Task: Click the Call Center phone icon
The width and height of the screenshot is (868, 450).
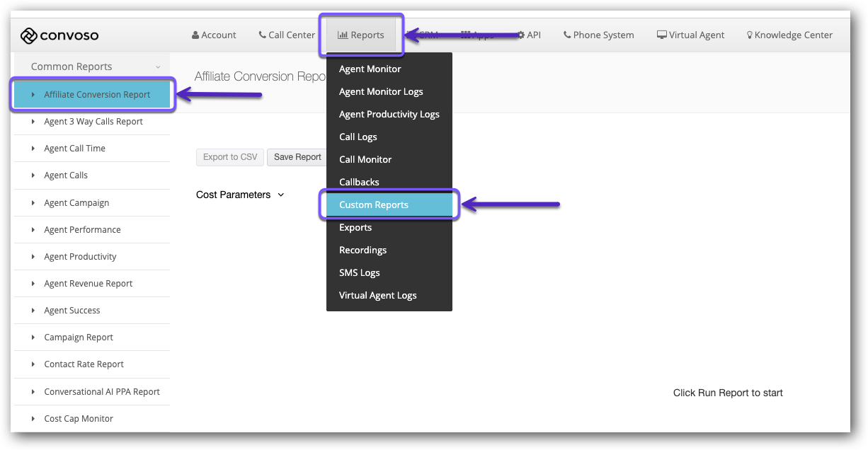Action: click(x=263, y=35)
